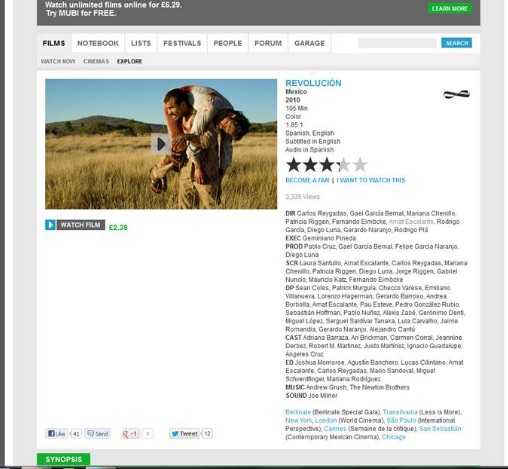Click the blue Search button
This screenshot has width=508, height=469.
point(457,43)
